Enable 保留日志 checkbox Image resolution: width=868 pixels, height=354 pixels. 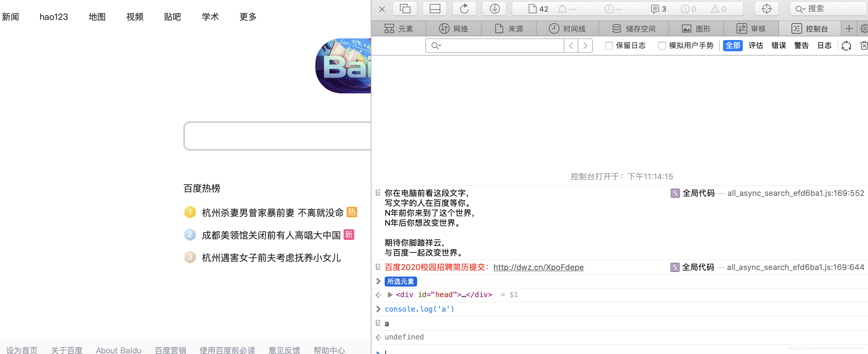click(x=608, y=45)
